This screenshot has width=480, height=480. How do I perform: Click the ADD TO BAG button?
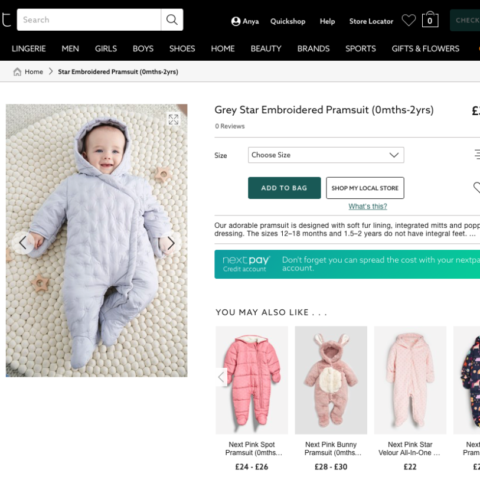coord(284,188)
